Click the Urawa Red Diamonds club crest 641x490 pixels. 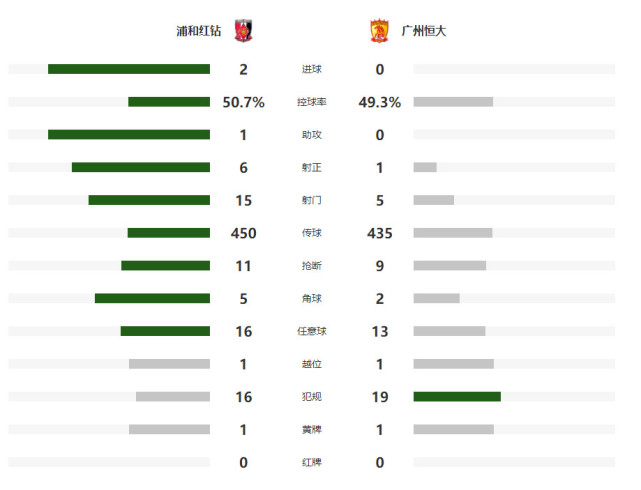243,31
